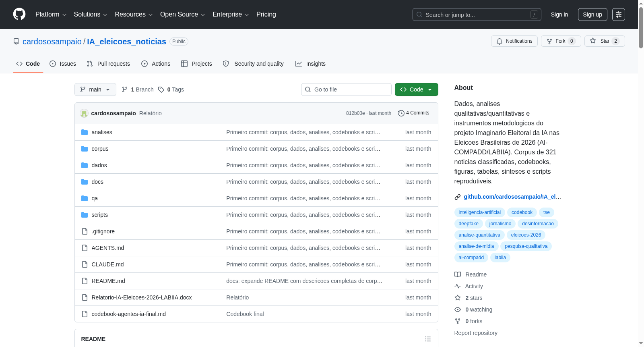Open the 1 Branch link
The image size is (644, 347).
[138, 89]
